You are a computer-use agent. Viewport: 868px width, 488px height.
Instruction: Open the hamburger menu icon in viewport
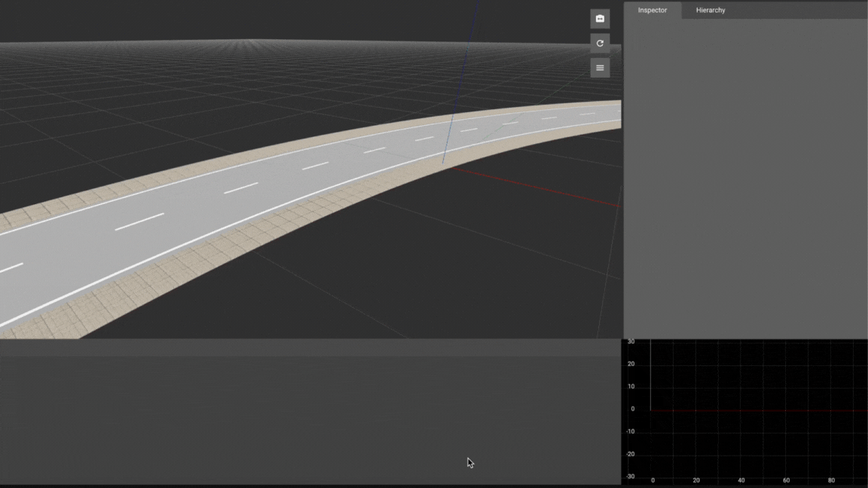pyautogui.click(x=600, y=68)
